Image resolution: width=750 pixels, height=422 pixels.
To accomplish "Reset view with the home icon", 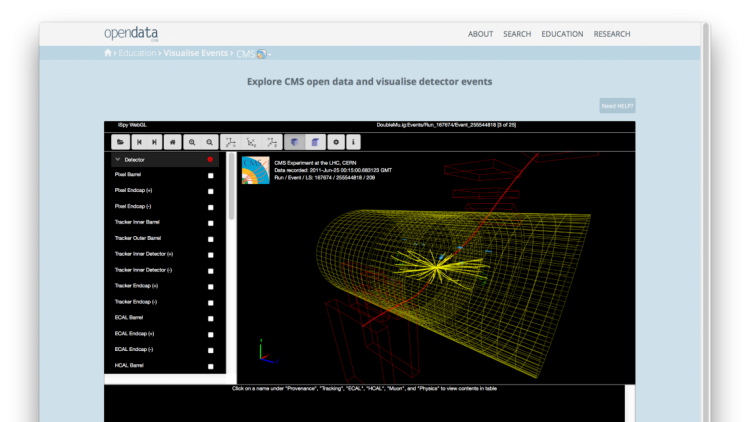I will [x=173, y=142].
